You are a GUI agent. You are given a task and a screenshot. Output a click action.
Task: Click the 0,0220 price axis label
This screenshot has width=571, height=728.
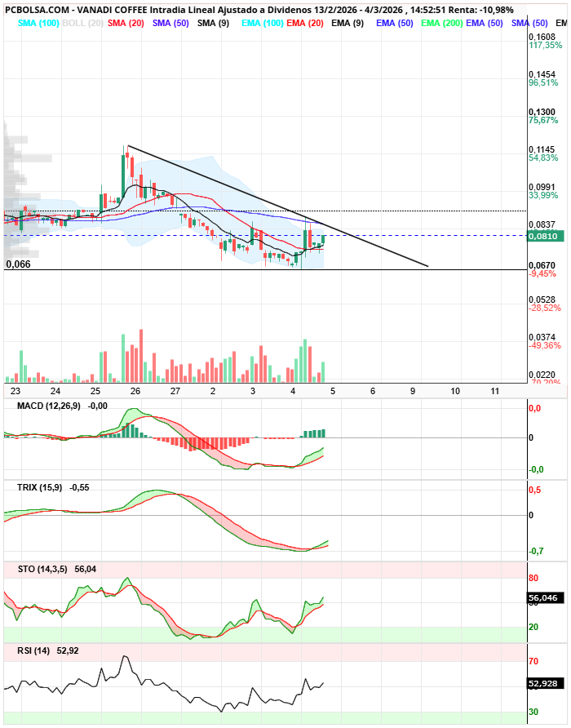click(x=542, y=375)
